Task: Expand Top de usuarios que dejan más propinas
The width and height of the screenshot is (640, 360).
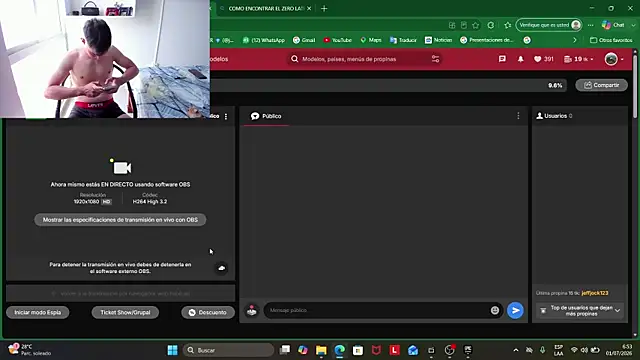Action: [580, 311]
